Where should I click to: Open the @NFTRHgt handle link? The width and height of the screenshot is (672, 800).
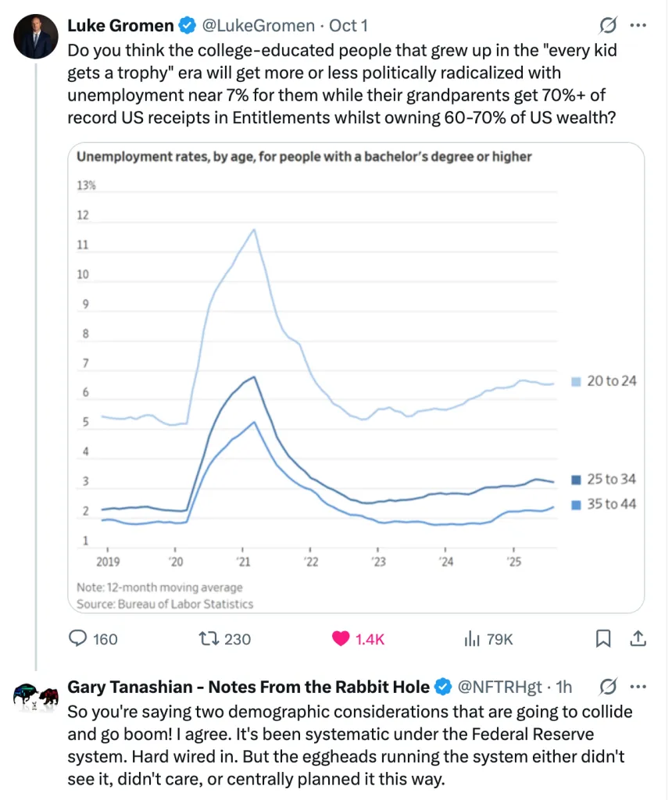point(499,687)
